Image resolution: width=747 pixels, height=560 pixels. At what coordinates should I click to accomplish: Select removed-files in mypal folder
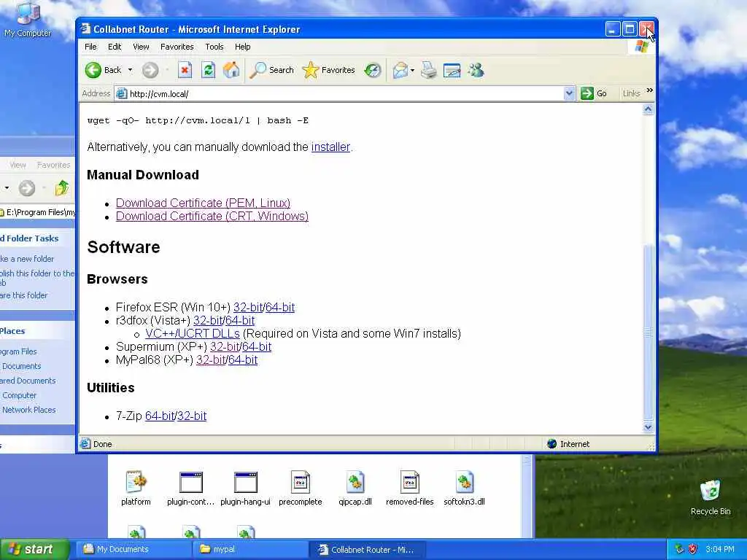[410, 488]
